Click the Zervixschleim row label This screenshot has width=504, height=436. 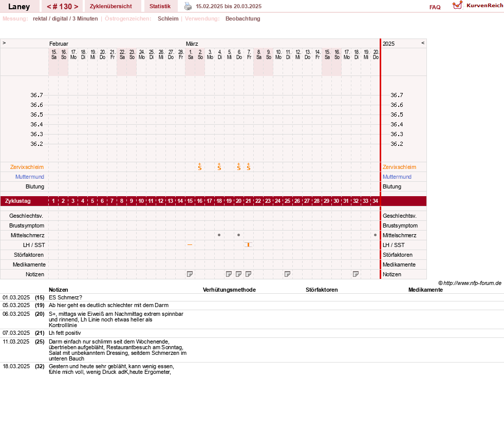tap(27, 167)
